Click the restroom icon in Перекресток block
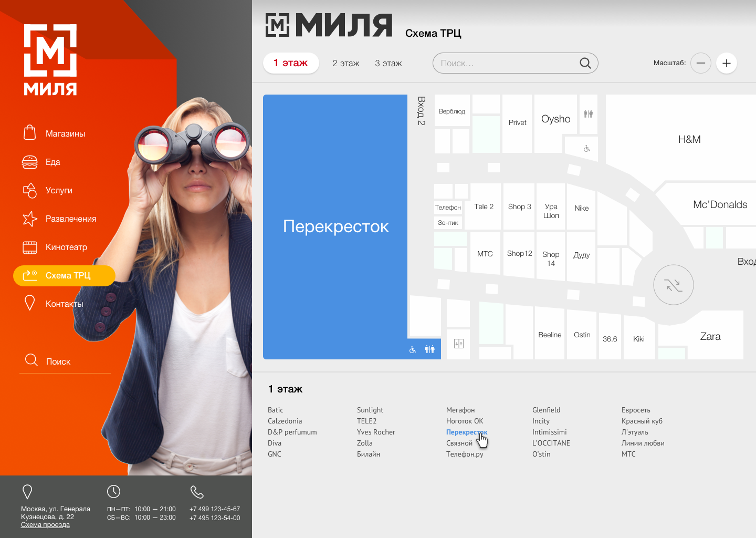756x538 pixels. (x=430, y=349)
